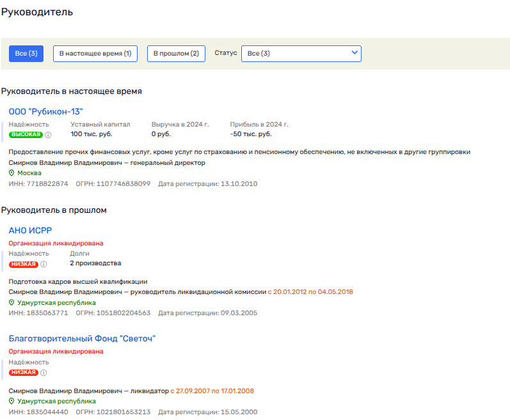Click the info icon next to АНО ИСРР's НИЗКАЯ badge
Screen dimensions: 510x420
point(44,264)
